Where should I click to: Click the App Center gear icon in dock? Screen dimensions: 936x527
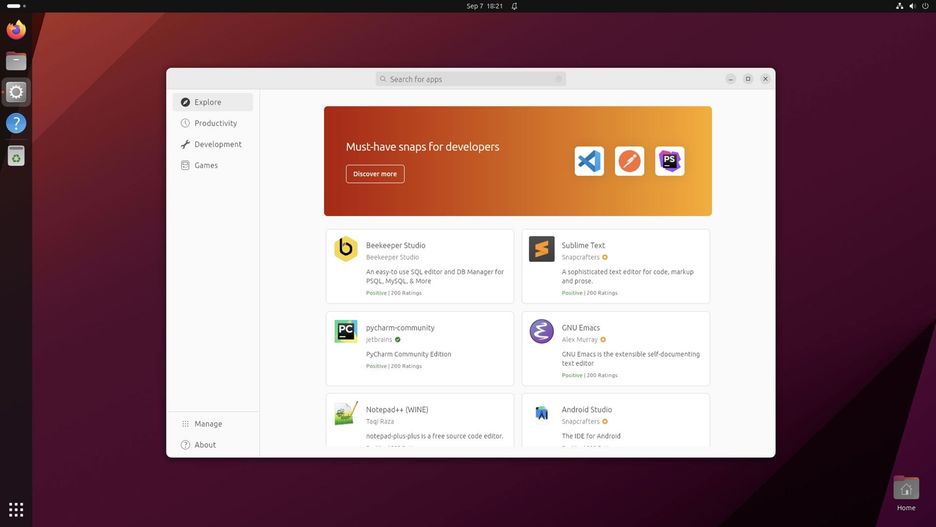click(16, 92)
